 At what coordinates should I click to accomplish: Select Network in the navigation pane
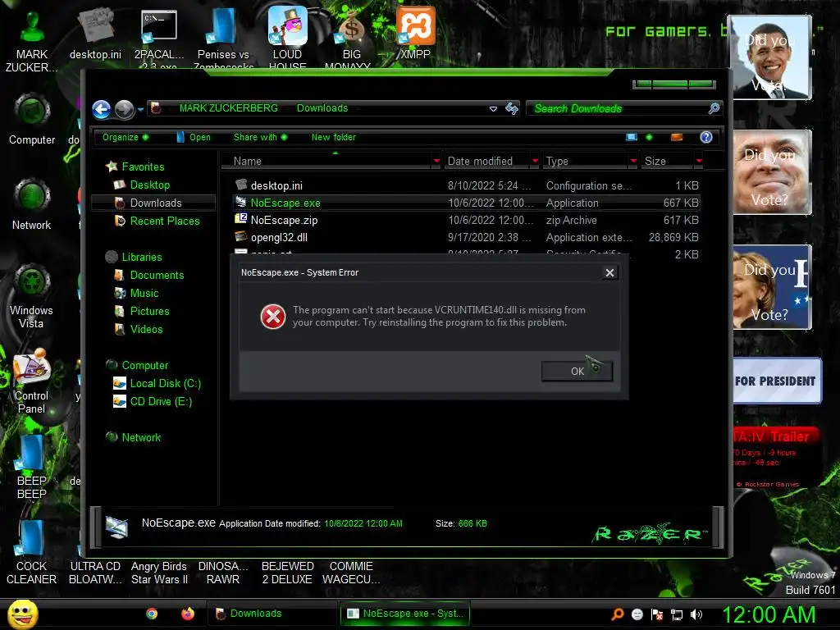click(x=134, y=438)
